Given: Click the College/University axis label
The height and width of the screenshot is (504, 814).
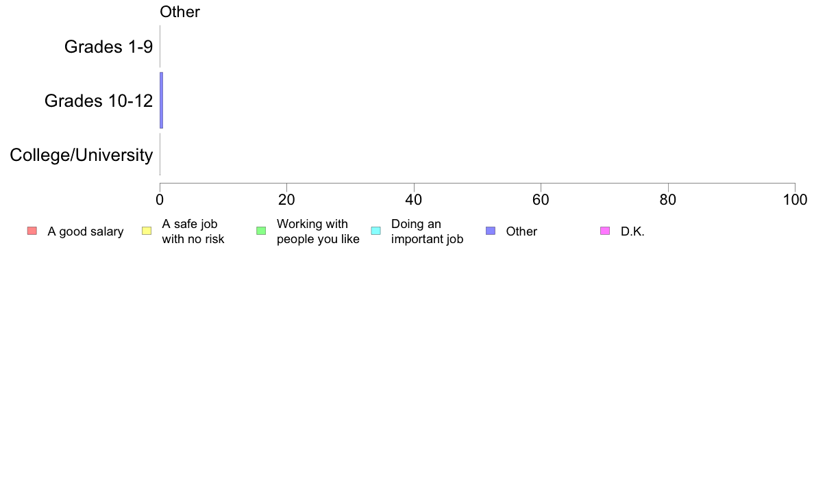Looking at the screenshot, I should (82, 155).
